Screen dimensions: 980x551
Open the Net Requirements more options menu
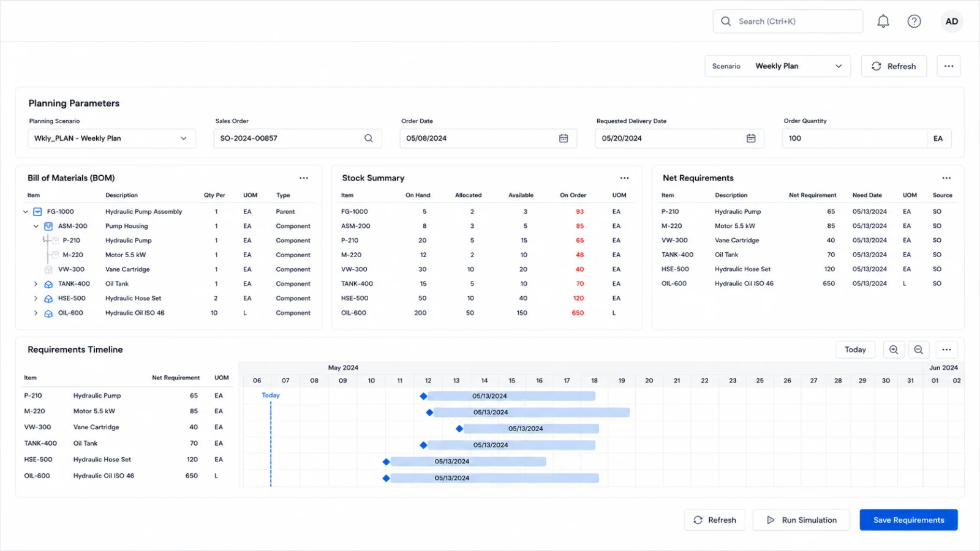tap(946, 178)
